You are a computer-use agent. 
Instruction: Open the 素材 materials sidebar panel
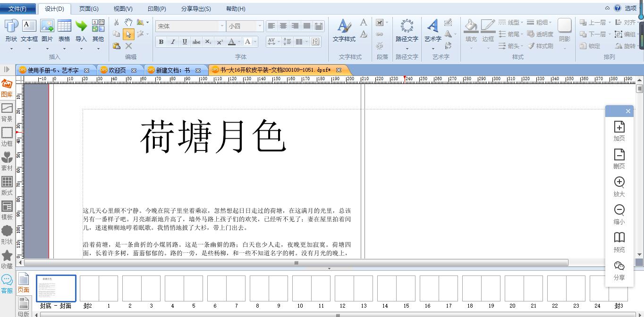[x=7, y=161]
